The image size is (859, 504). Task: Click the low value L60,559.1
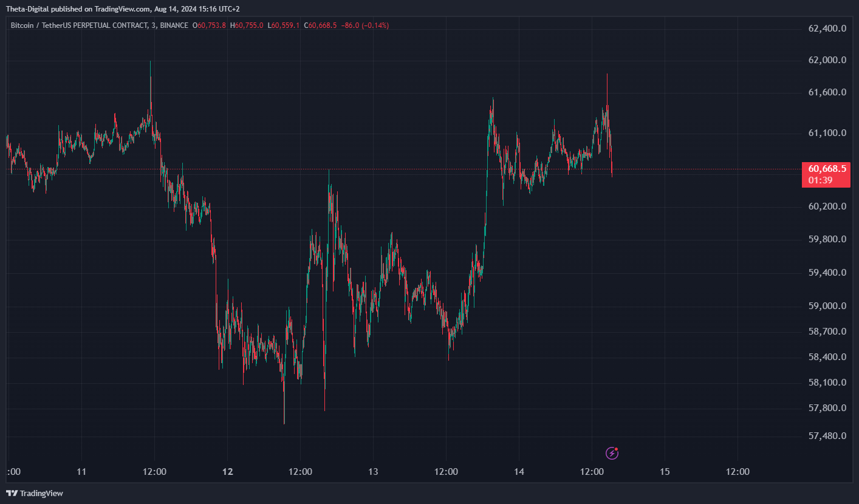tap(284, 26)
